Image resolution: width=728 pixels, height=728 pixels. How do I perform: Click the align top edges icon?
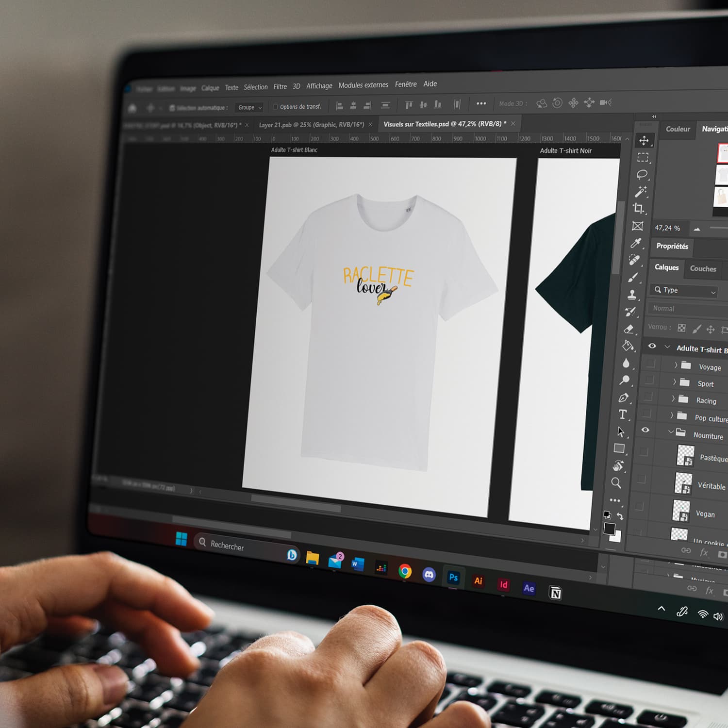pos(409,105)
